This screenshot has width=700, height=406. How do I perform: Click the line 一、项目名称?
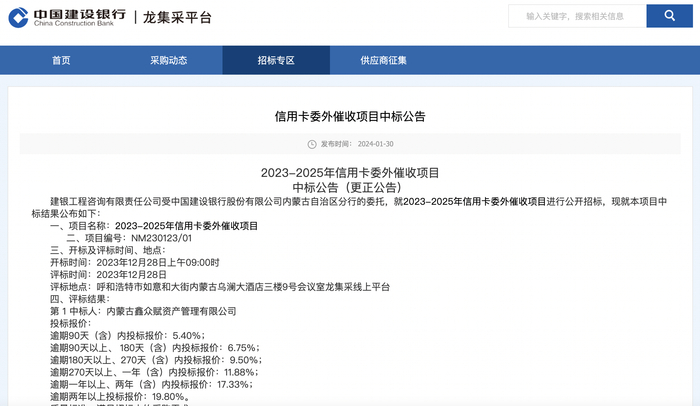coord(154,226)
